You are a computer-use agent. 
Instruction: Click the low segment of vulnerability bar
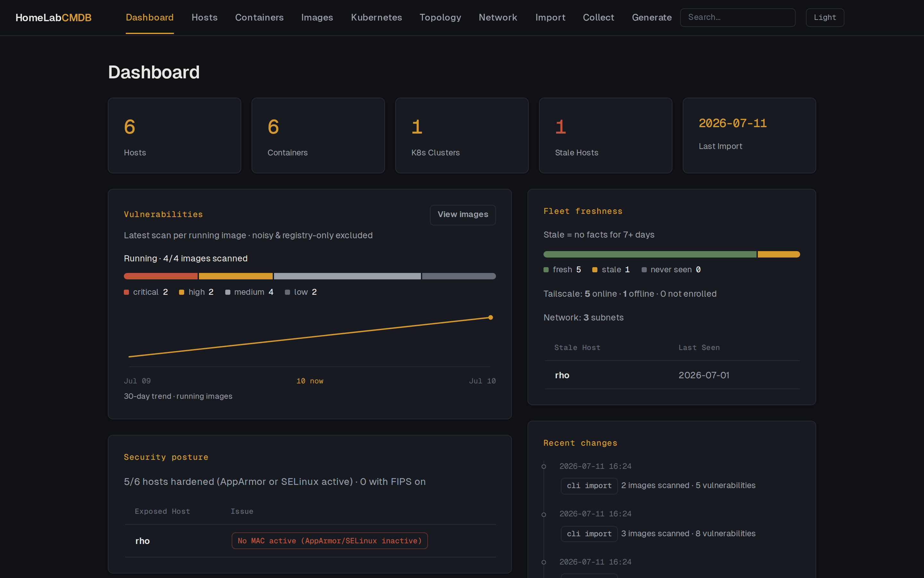459,276
